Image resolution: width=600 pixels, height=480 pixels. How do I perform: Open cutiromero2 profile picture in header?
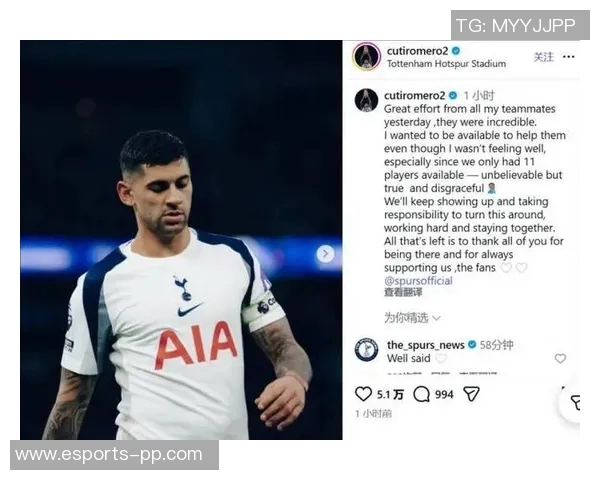pyautogui.click(x=366, y=57)
